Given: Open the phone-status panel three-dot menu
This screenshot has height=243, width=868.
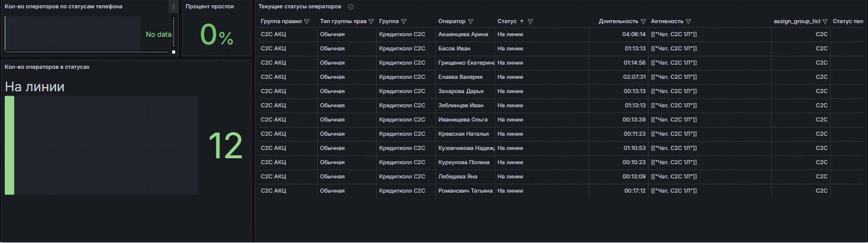Looking at the screenshot, I should point(173,7).
